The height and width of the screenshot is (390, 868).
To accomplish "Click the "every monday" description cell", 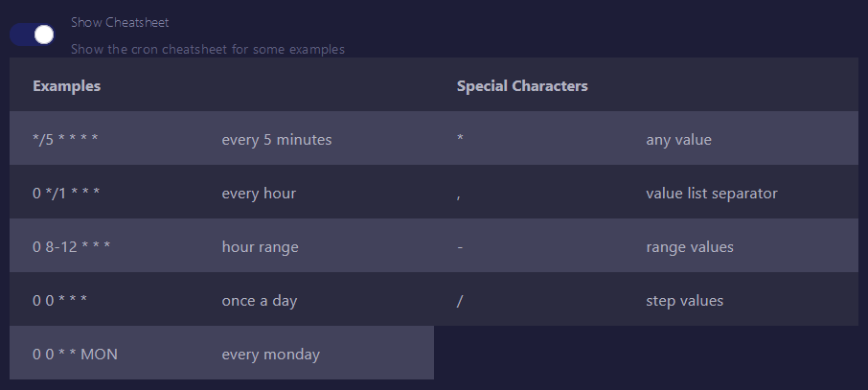I will point(271,355).
